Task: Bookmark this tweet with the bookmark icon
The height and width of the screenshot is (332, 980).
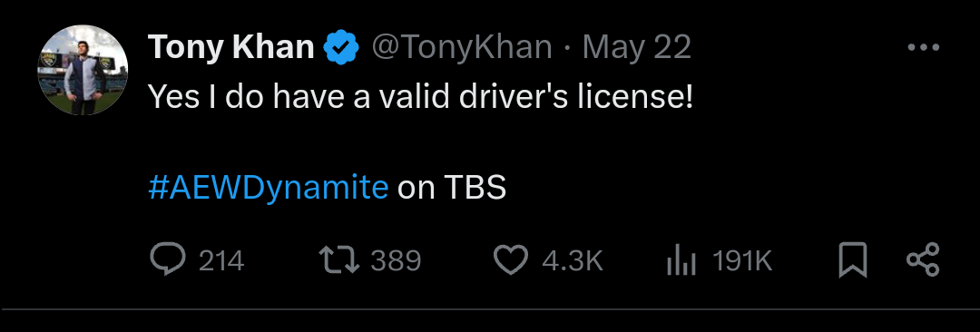Action: point(852,259)
